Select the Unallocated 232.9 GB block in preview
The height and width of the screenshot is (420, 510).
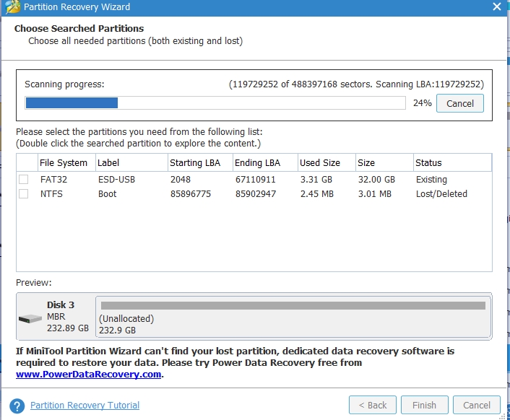click(293, 317)
